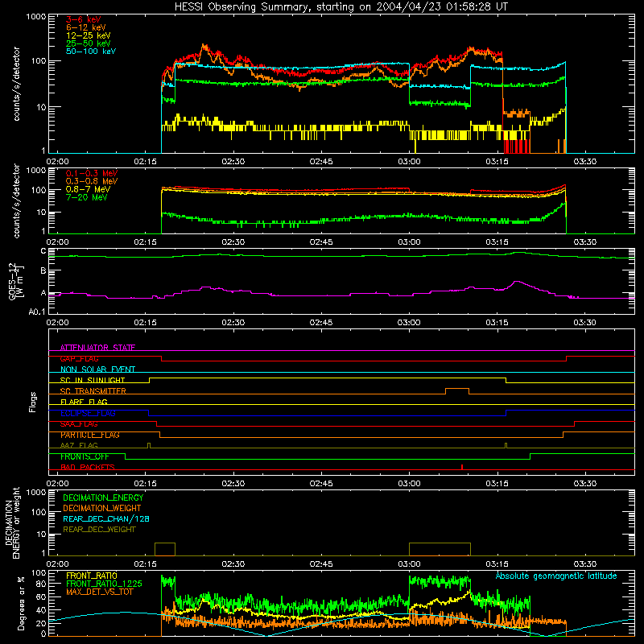The width and height of the screenshot is (644, 644).
Task: Click the Absolute geomagnetic latitude label
Action: pyautogui.click(x=556, y=576)
